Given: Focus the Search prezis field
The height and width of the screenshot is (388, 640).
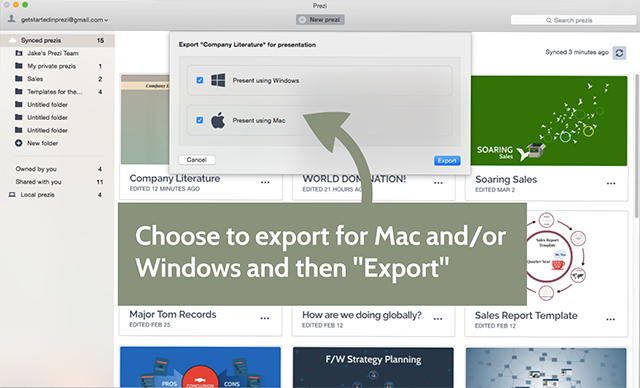Looking at the screenshot, I should click(573, 20).
